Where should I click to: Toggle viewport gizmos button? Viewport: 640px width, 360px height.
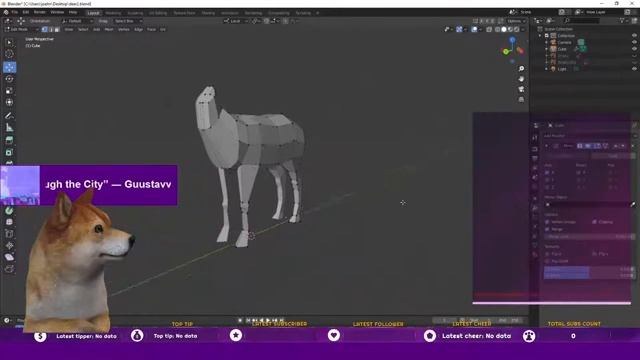[459, 29]
